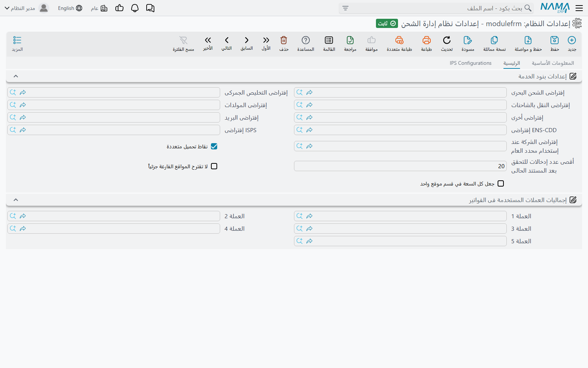This screenshot has height=368, width=588.
Task: Click the max entries field showing 20
Action: (x=400, y=166)
